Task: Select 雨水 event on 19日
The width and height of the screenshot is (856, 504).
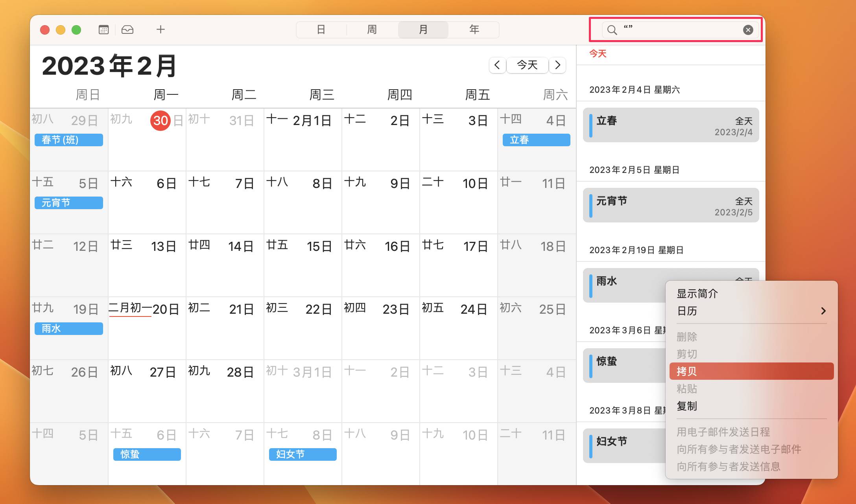Action: 69,329
